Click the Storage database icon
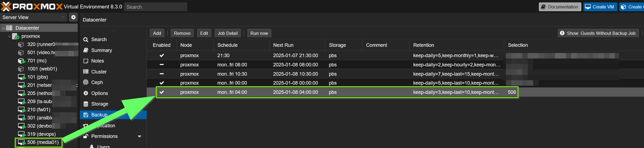The image size is (644, 148). tap(86, 104)
